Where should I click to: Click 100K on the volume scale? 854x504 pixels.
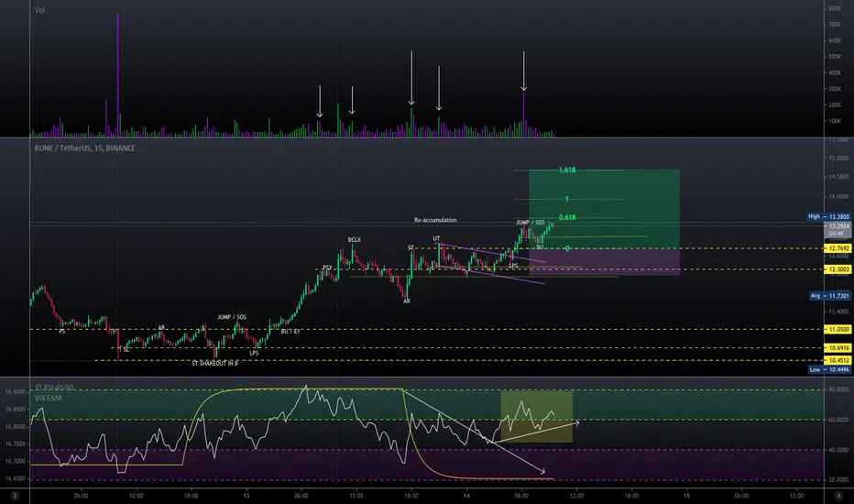coord(835,121)
